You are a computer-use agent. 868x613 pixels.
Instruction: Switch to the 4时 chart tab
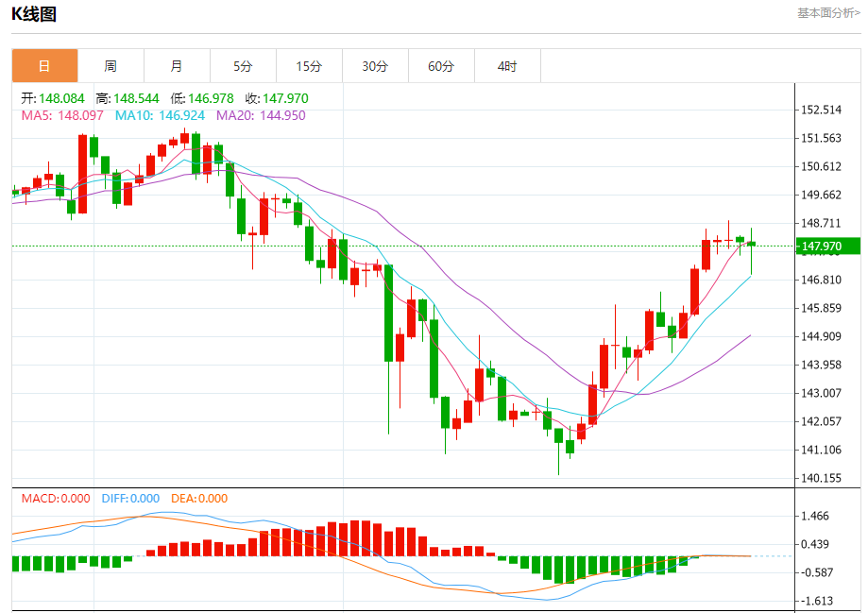[x=507, y=66]
